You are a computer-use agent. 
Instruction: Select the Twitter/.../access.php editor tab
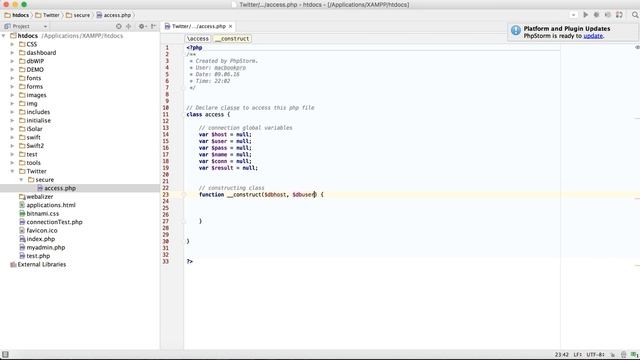[199, 26]
